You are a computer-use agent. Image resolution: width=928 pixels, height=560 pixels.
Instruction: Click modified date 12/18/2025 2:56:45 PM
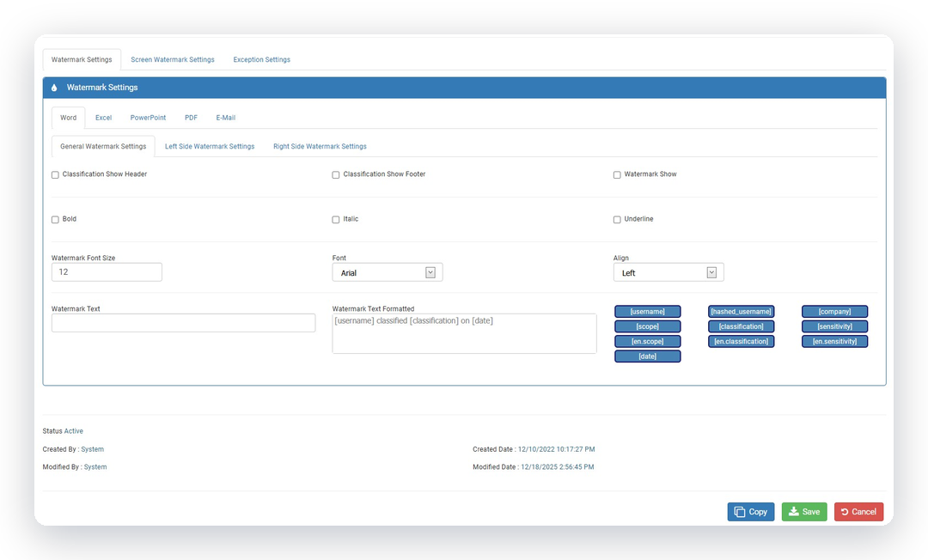coord(558,467)
